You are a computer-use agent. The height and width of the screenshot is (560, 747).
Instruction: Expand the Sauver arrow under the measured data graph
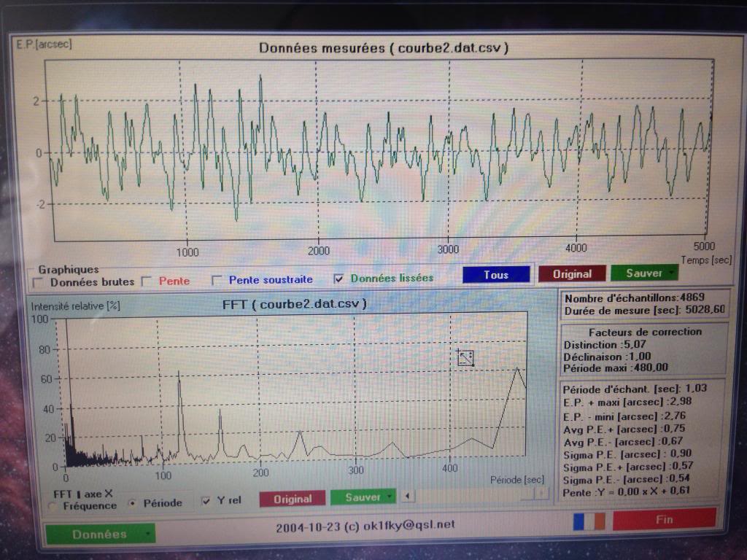(671, 273)
